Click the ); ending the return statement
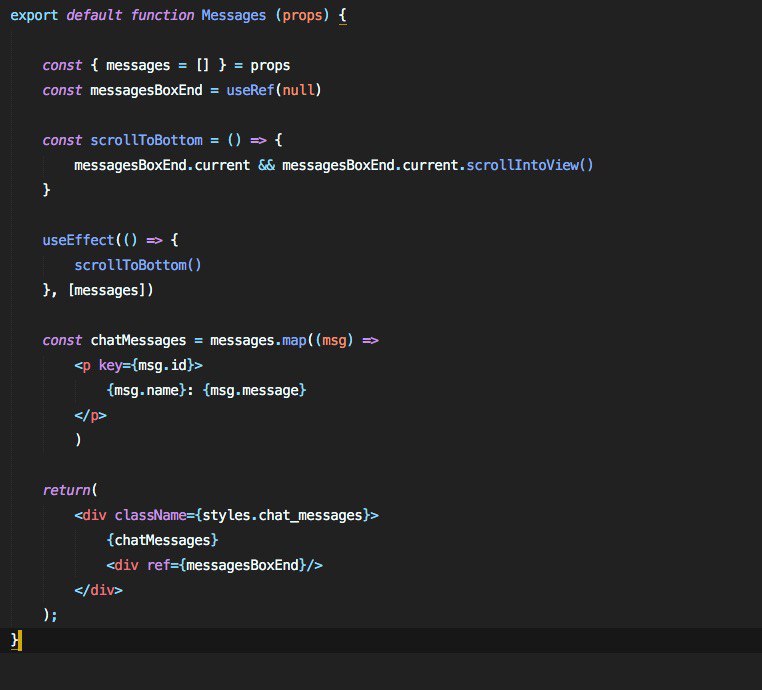This screenshot has width=762, height=690. (x=50, y=615)
